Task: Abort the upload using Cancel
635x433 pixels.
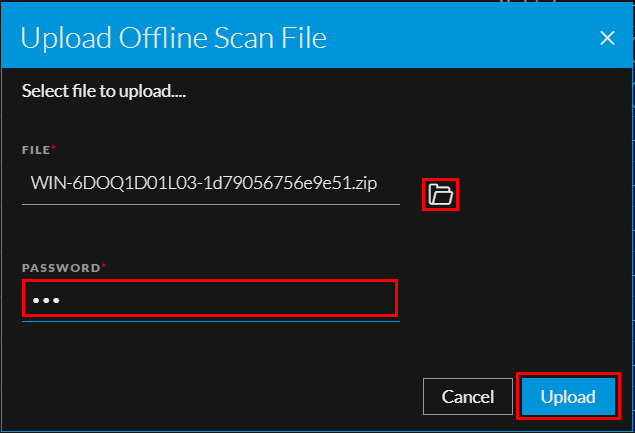Action: (x=468, y=397)
